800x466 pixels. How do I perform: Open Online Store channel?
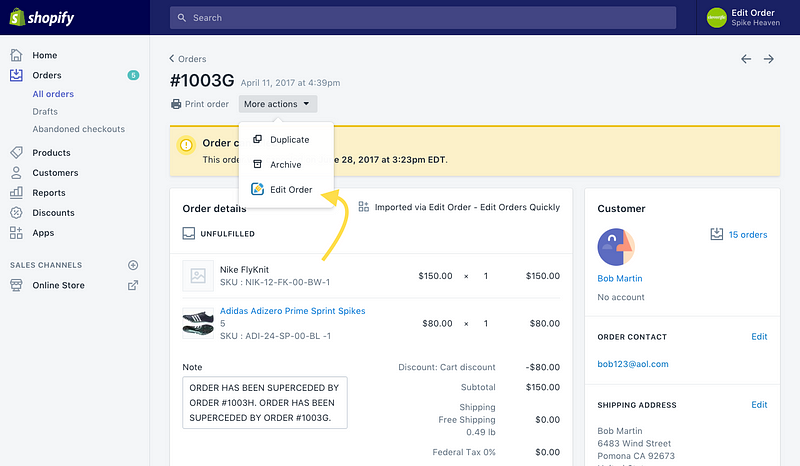(58, 285)
